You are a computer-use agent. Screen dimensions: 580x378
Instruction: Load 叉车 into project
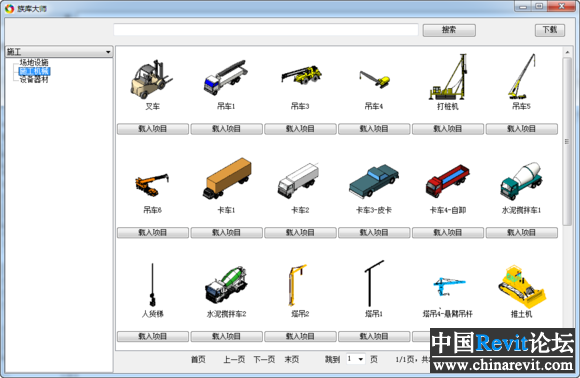(x=153, y=129)
